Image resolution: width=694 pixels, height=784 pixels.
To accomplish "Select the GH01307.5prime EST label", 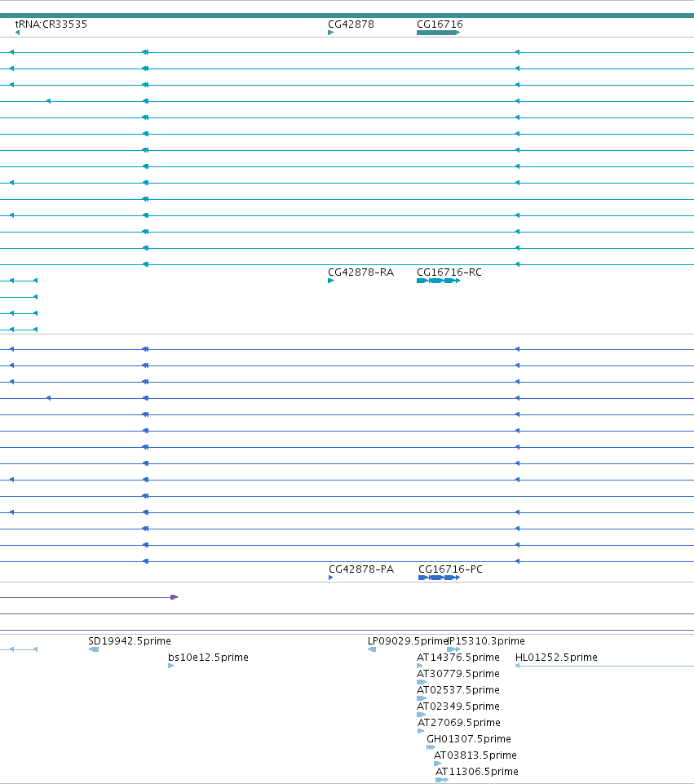I will point(469,739).
